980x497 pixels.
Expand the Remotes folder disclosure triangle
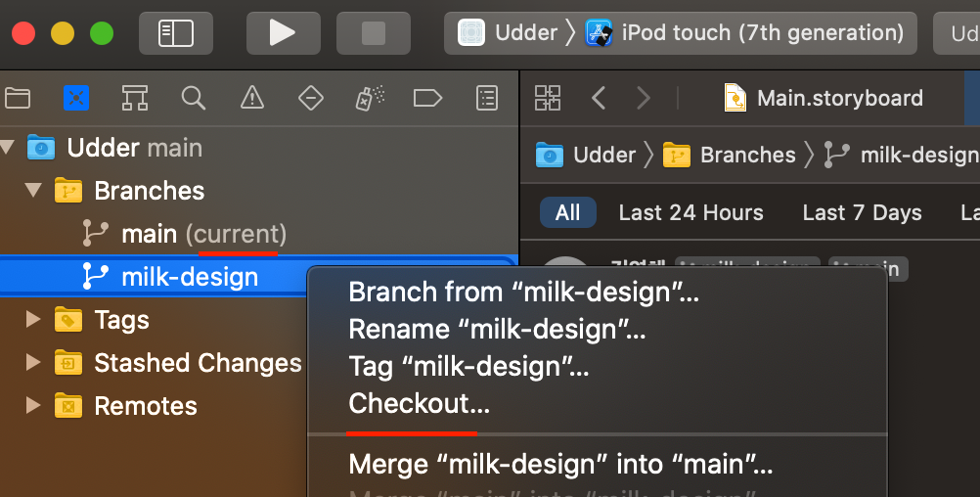tap(33, 406)
